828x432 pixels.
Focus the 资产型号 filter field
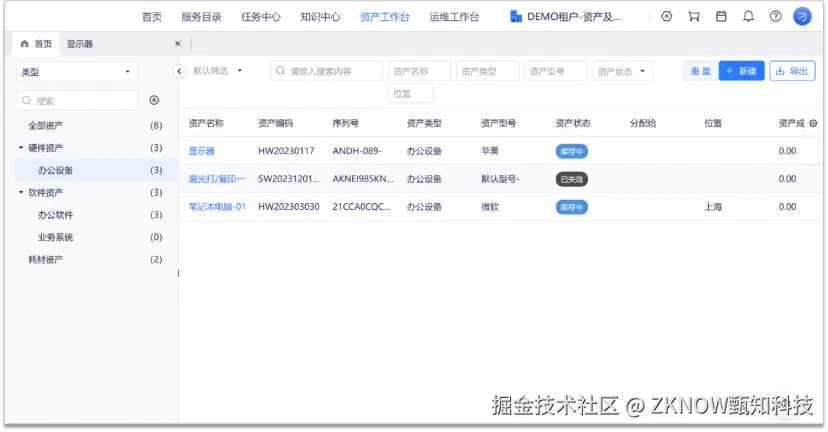(x=556, y=71)
